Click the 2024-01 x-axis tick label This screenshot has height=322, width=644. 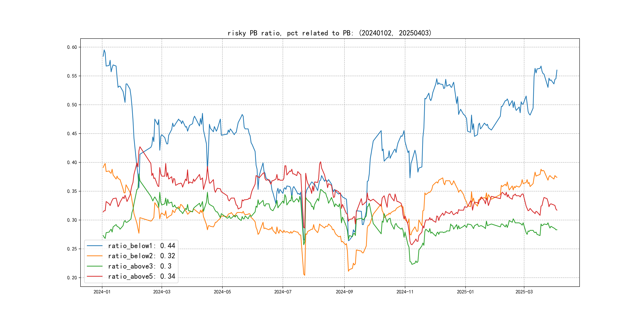point(102,292)
